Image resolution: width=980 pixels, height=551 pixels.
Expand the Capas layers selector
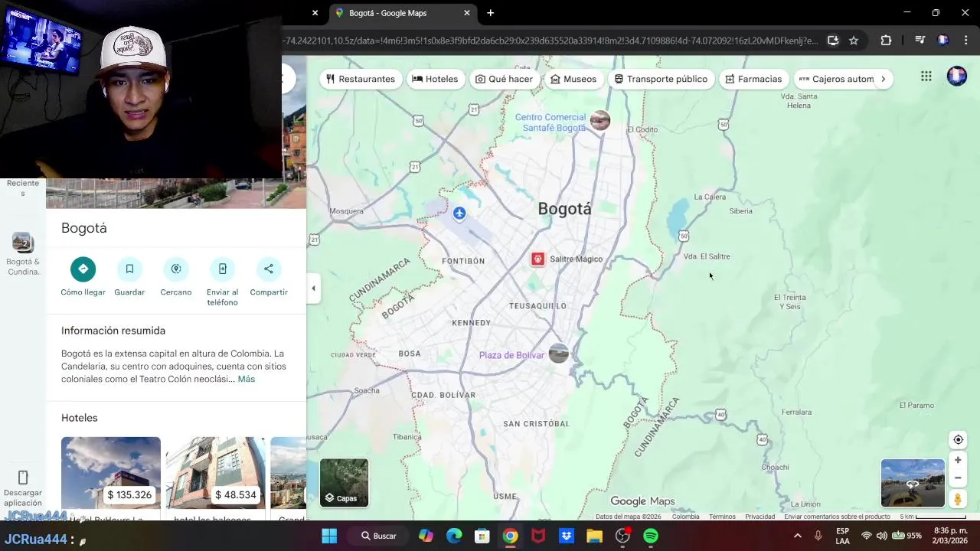(x=344, y=483)
